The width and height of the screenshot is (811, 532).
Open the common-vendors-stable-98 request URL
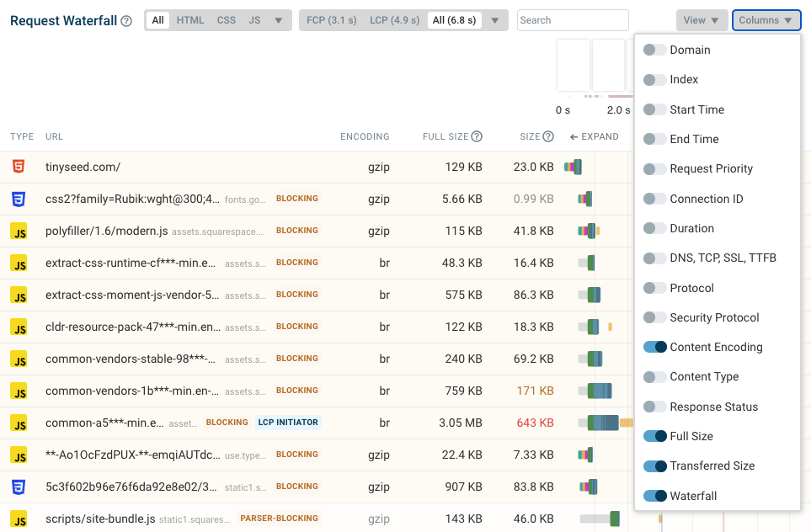(x=132, y=359)
